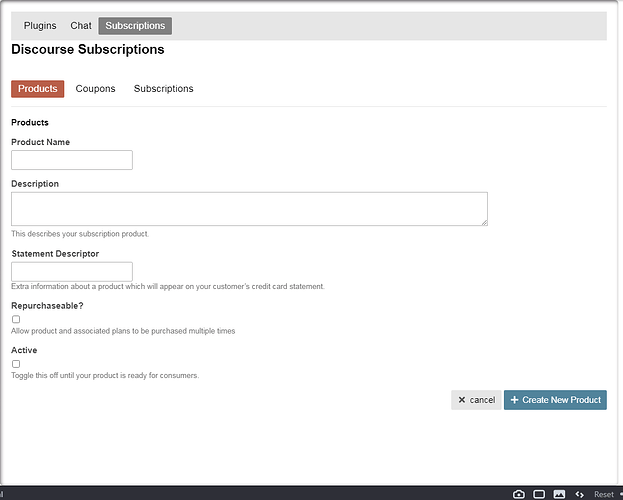
Task: Click the 'Repurchaseable?' label
Action: click(x=47, y=306)
